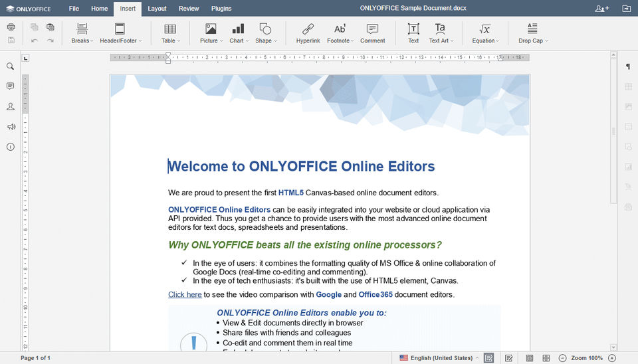Click the Redo arrow

tap(51, 41)
